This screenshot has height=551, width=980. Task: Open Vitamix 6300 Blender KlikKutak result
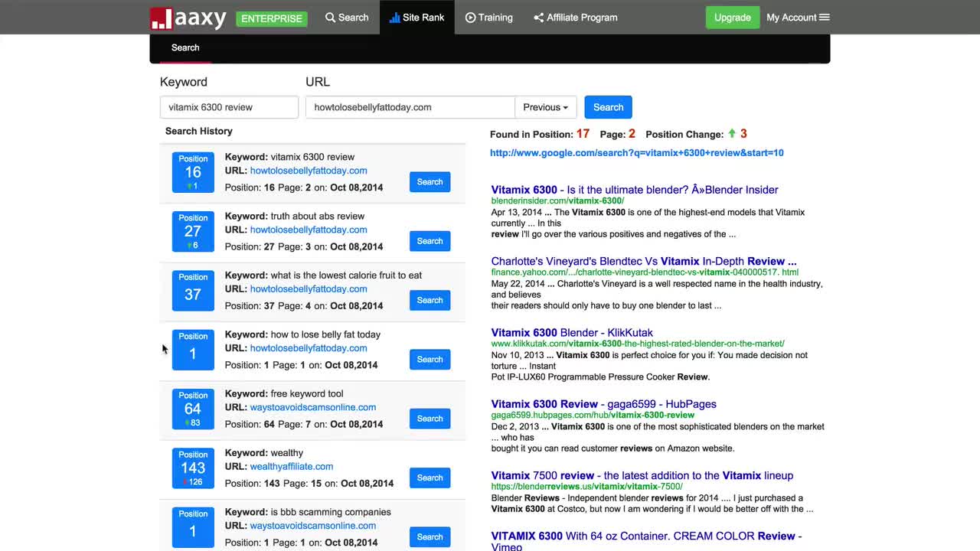572,332
